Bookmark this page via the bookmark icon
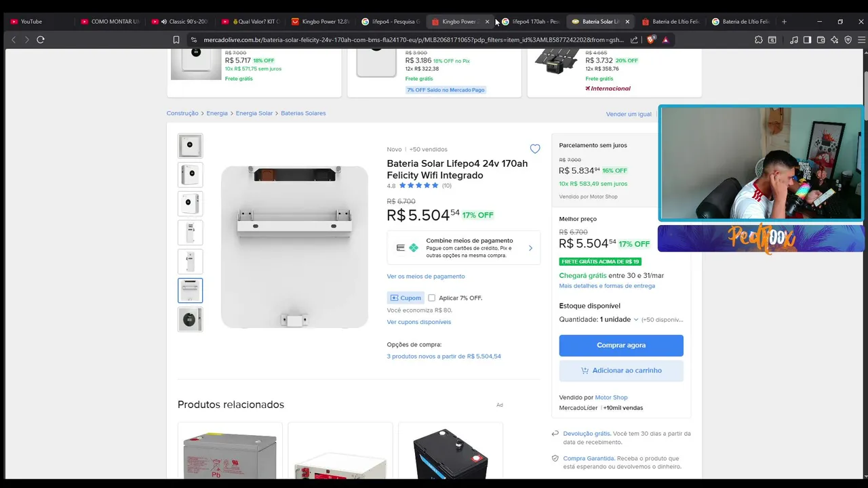Image resolution: width=868 pixels, height=488 pixels. coord(176,40)
